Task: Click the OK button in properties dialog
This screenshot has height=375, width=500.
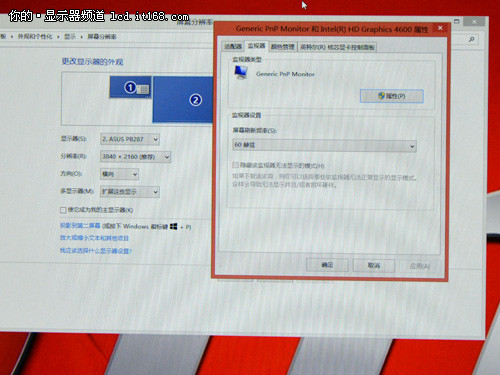Action: (327, 265)
